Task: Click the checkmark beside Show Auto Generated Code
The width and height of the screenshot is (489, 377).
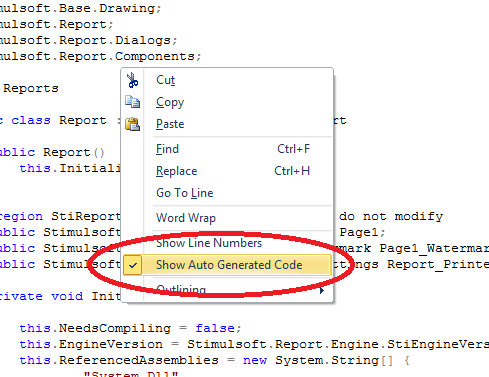Action: coord(133,265)
